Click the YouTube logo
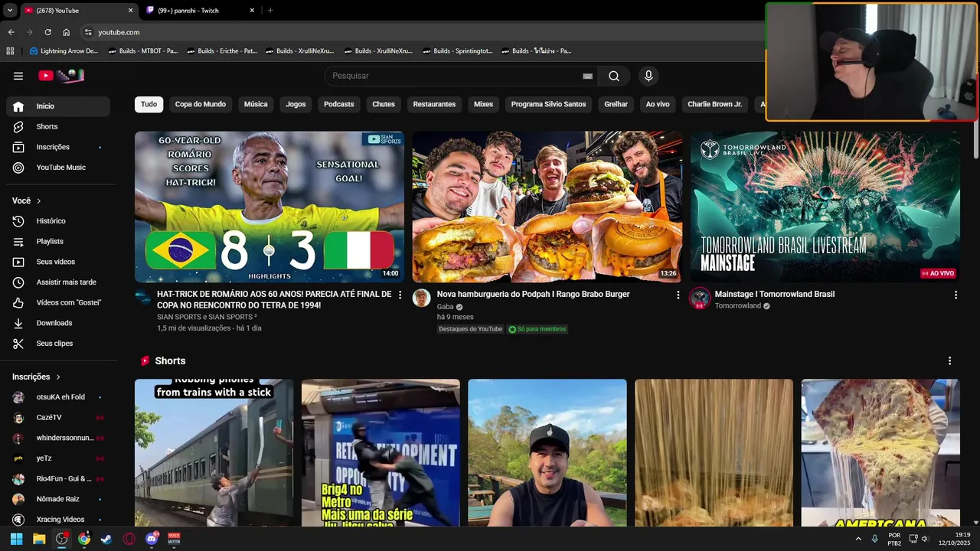This screenshot has height=551, width=980. pos(60,76)
